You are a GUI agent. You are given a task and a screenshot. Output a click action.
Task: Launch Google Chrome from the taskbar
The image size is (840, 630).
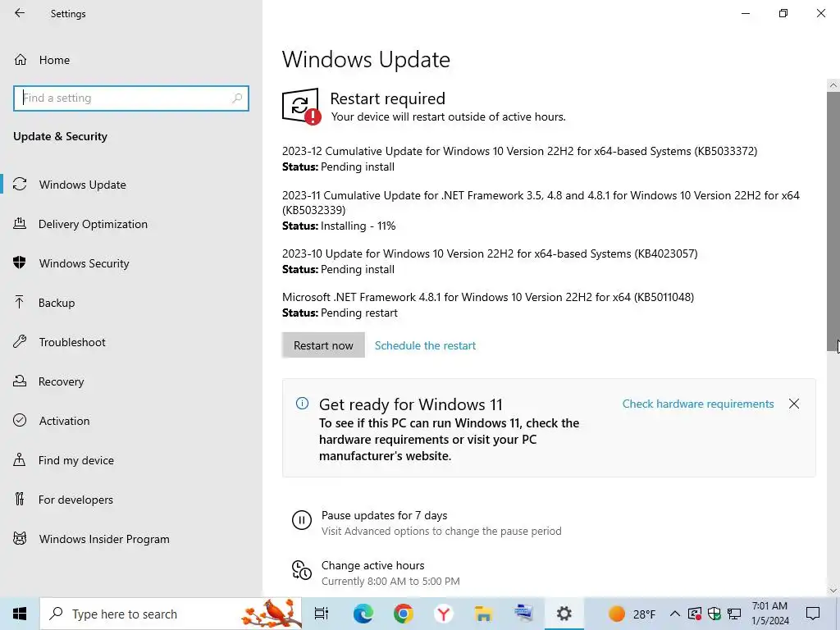[x=403, y=614]
